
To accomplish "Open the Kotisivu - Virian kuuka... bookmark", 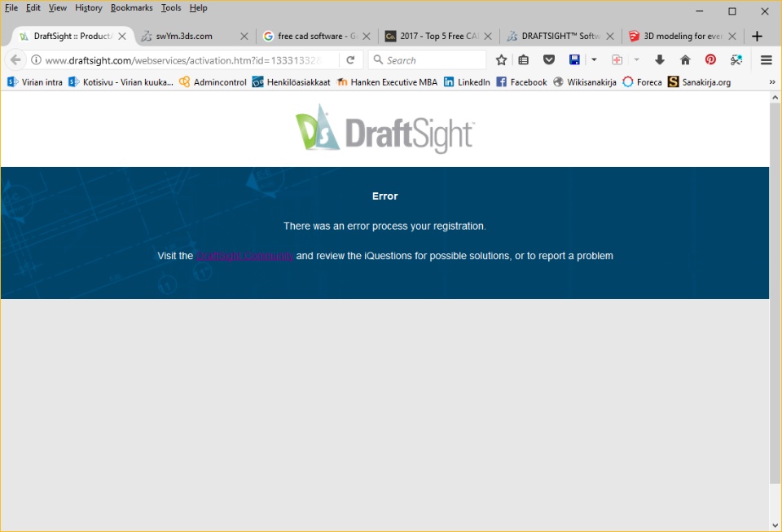I will 121,81.
